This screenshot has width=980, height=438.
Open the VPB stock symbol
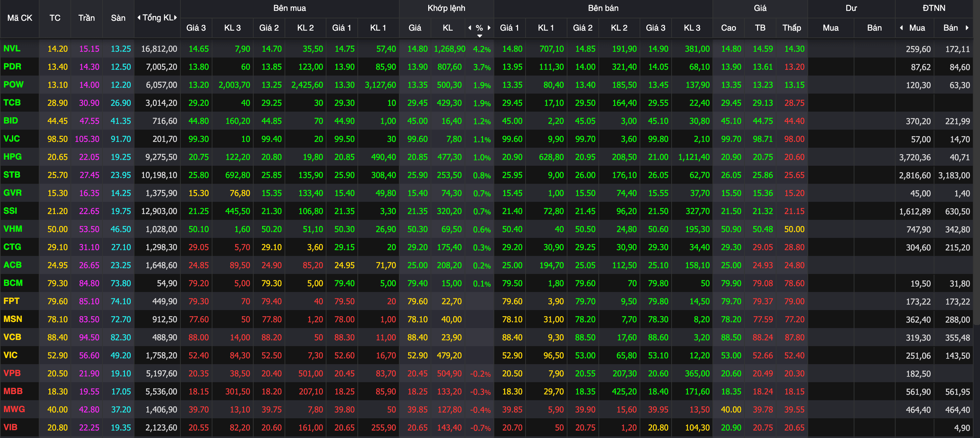point(12,373)
